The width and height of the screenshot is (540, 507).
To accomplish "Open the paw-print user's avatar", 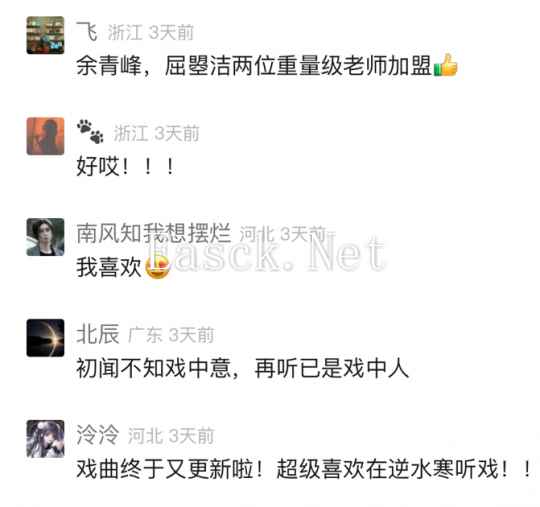I will [45, 136].
